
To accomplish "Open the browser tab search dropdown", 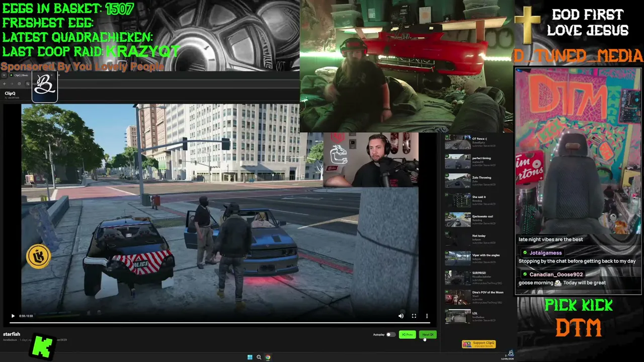I will click(4, 75).
